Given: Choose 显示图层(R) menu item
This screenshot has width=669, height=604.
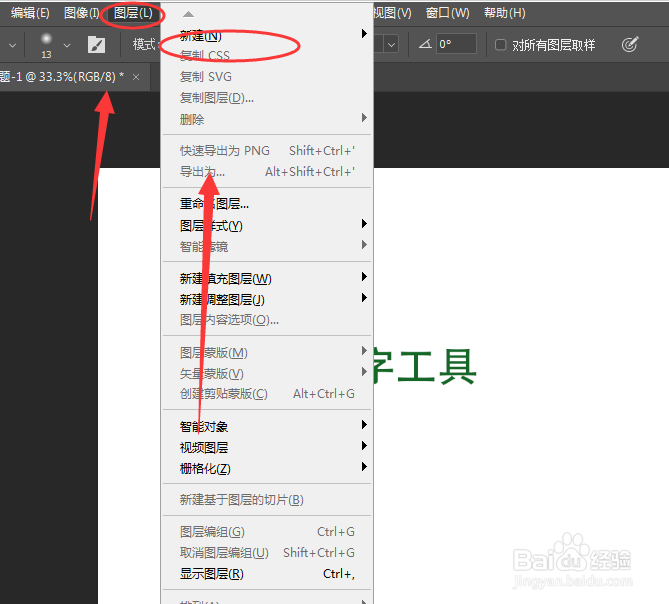Looking at the screenshot, I should (x=267, y=574).
